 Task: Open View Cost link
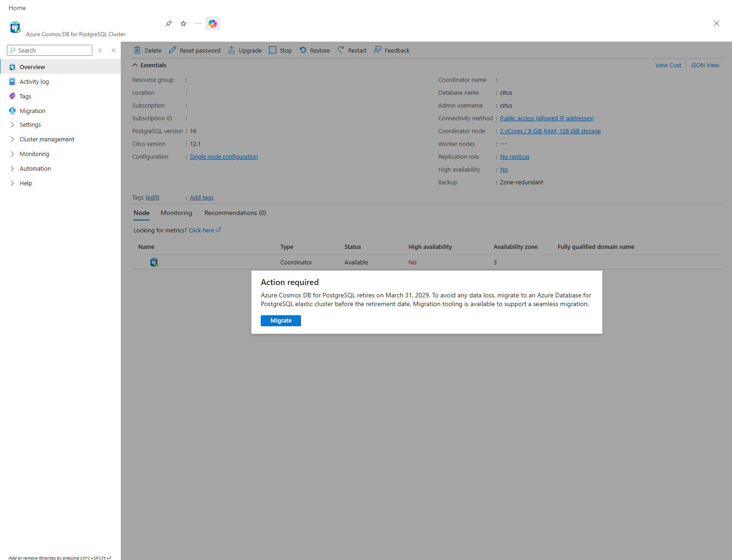coord(668,65)
